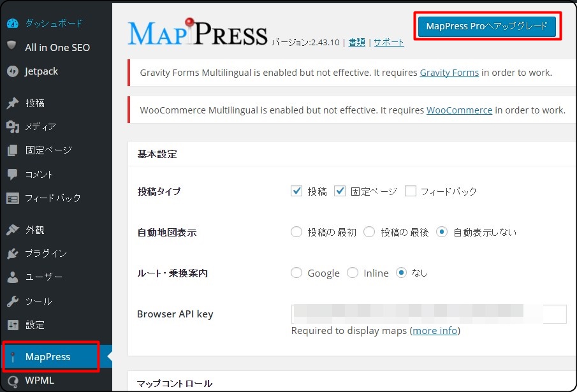Click the マップコントロール section heading
This screenshot has height=392, width=577.
[x=175, y=384]
